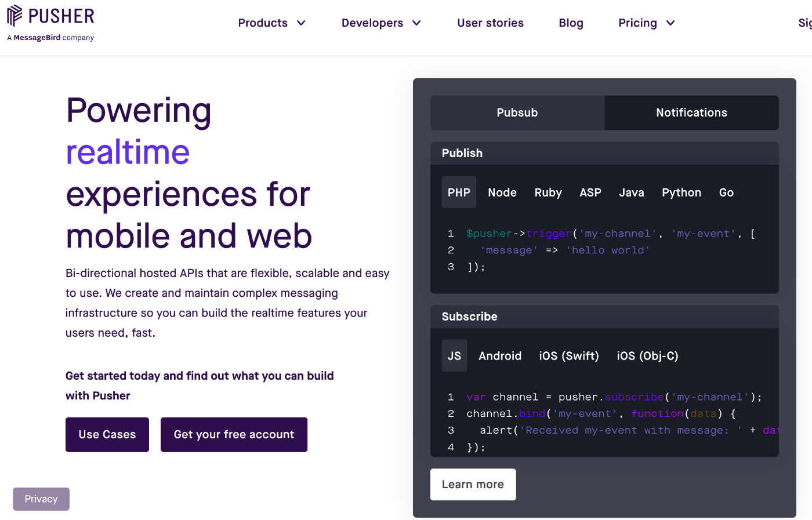
Task: Select the PHP publish language tab
Action: 459,192
